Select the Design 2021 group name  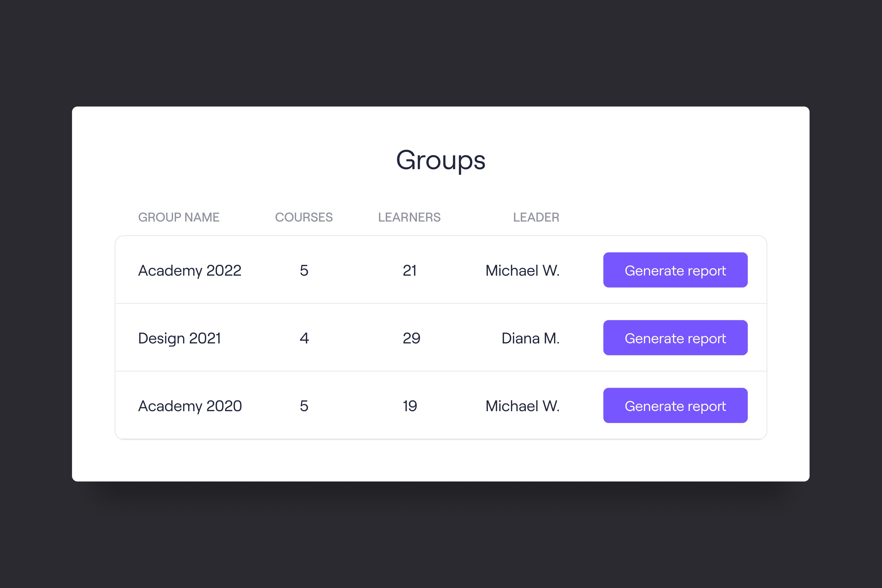tap(179, 338)
